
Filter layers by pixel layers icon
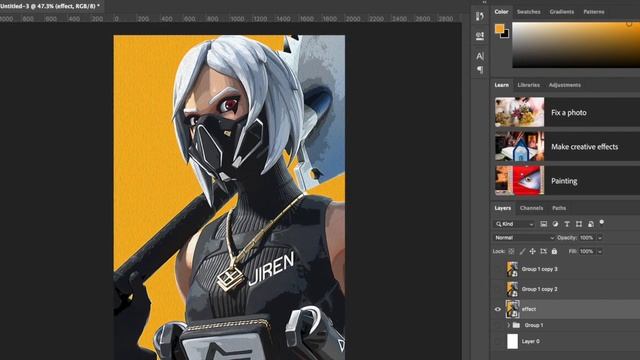click(x=544, y=224)
